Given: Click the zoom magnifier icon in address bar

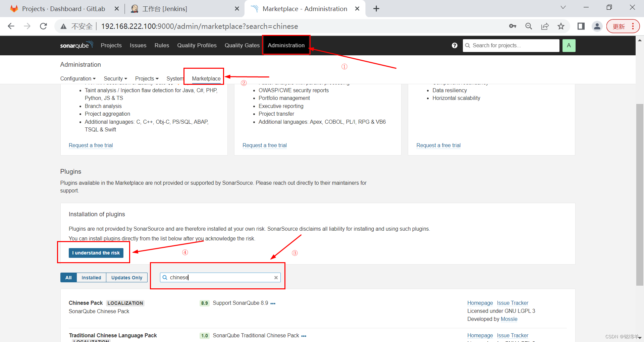Looking at the screenshot, I should point(529,26).
